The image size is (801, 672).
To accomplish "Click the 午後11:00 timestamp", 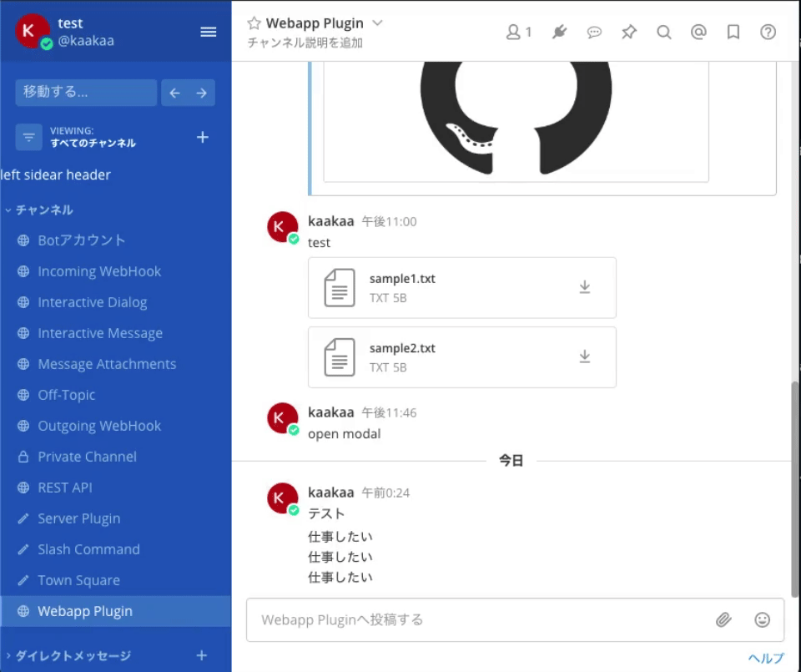I will [x=390, y=222].
